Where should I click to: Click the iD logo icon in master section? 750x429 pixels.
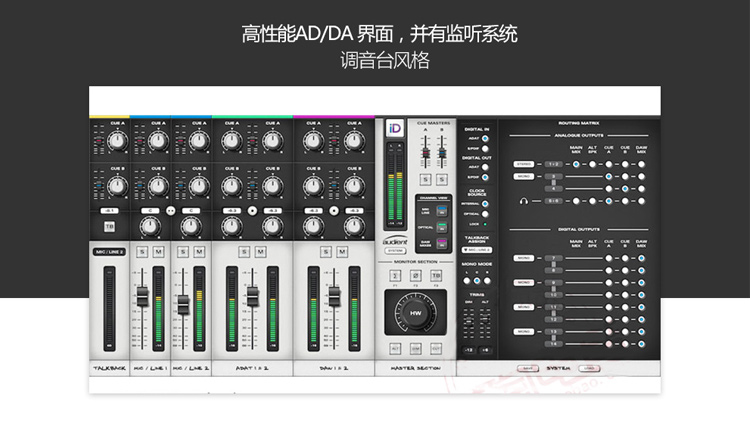click(x=395, y=128)
